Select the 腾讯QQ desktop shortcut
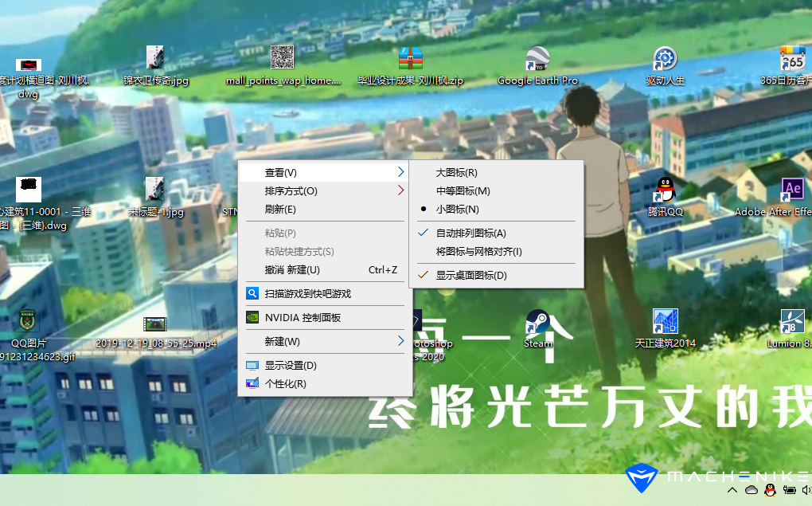The image size is (812, 506). (x=665, y=197)
